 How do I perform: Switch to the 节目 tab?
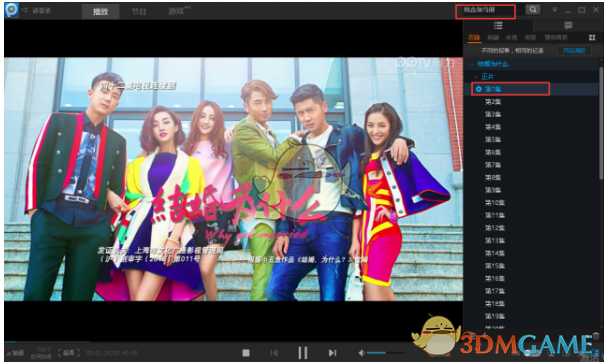point(139,11)
